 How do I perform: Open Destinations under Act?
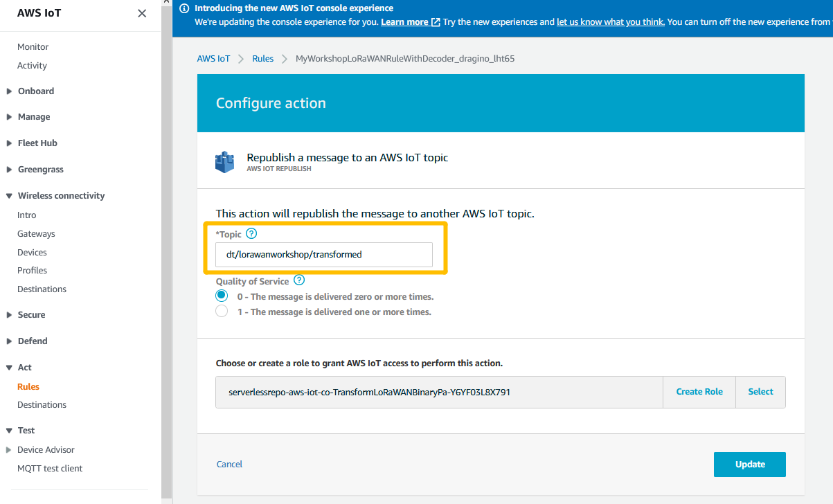(x=42, y=405)
